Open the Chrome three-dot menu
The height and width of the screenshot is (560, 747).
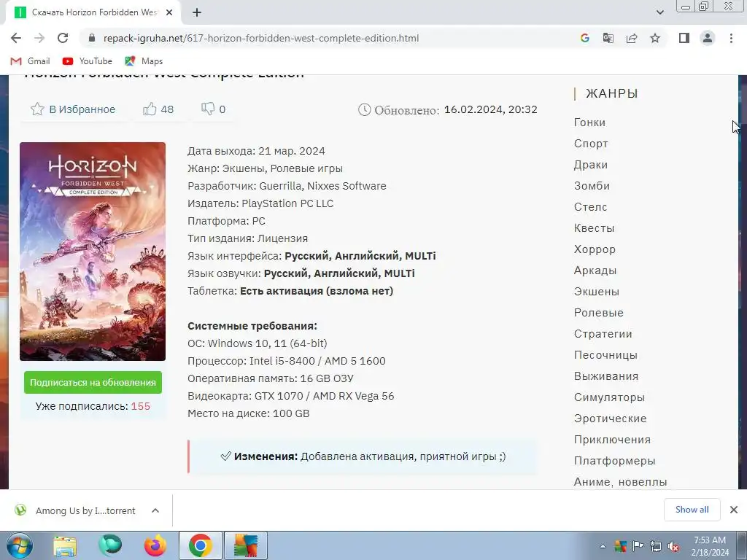[x=731, y=38]
